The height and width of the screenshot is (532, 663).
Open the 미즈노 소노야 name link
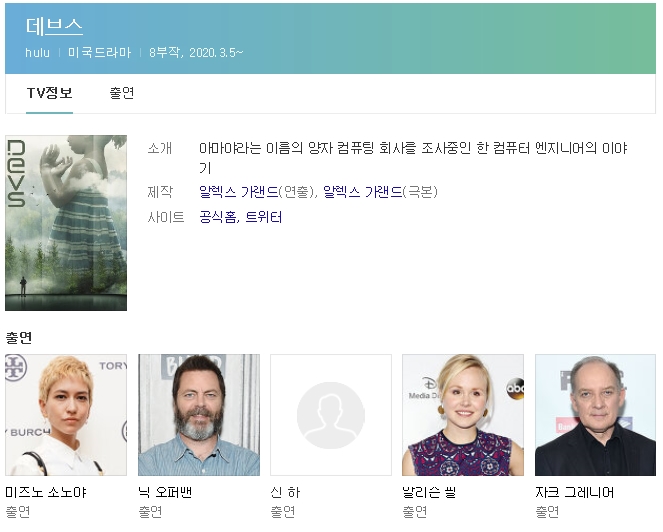point(47,492)
